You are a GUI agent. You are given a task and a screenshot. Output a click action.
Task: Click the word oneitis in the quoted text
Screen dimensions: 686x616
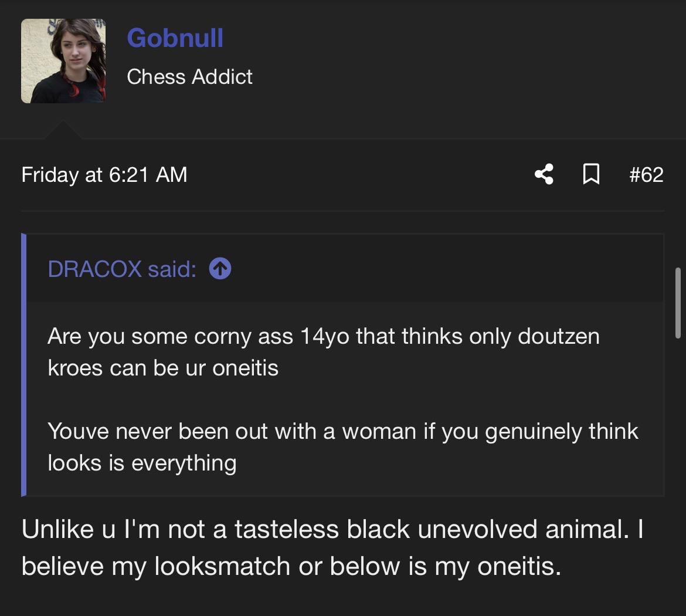245,368
